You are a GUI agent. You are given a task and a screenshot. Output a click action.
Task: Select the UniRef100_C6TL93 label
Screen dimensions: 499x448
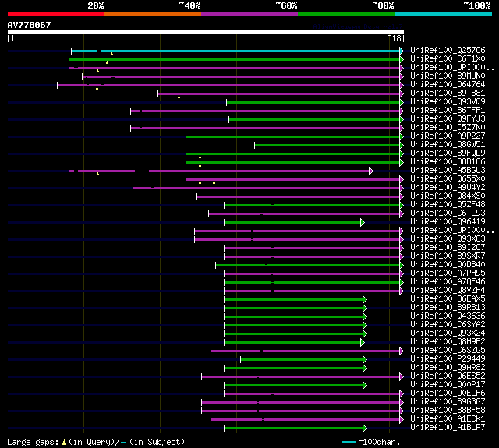pos(448,213)
